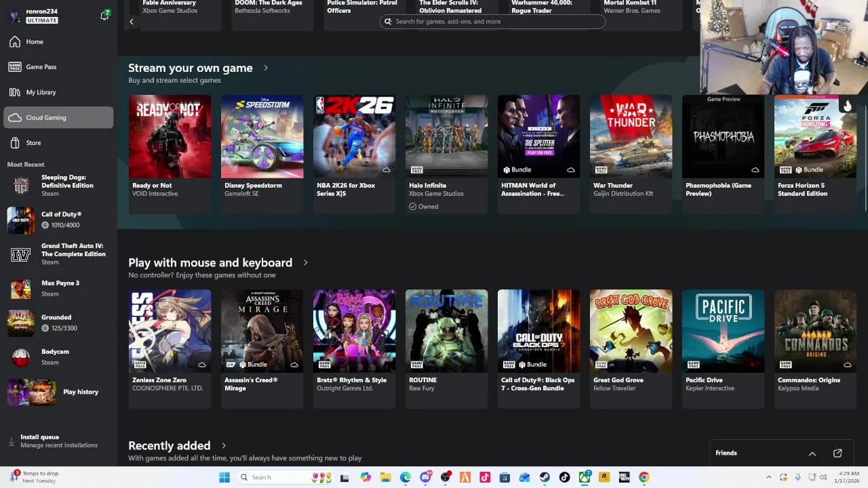Open the Bratz Rhythm & Style card
Viewport: 868px width, 488px height.
click(x=354, y=348)
